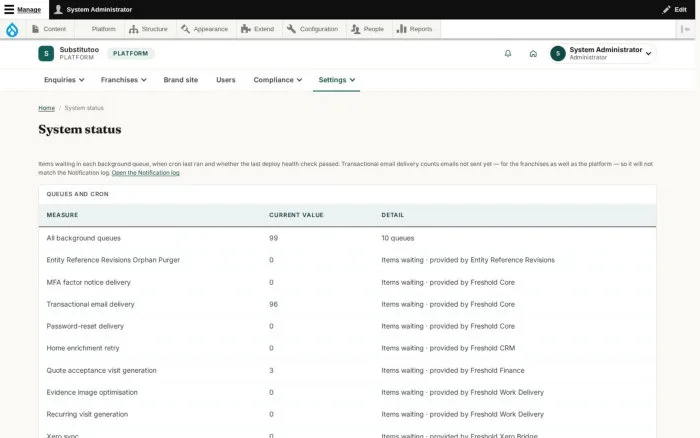Screen dimensions: 700x438
Task: Open System Administrator account dropdown
Action: [603, 54]
